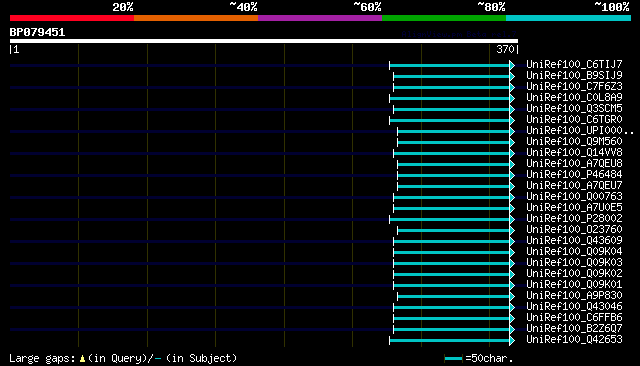The width and height of the screenshot is (640, 366).
Task: Click the arrowhead on the UniRef100_P28002 alignment bar
Action: [x=512, y=220]
